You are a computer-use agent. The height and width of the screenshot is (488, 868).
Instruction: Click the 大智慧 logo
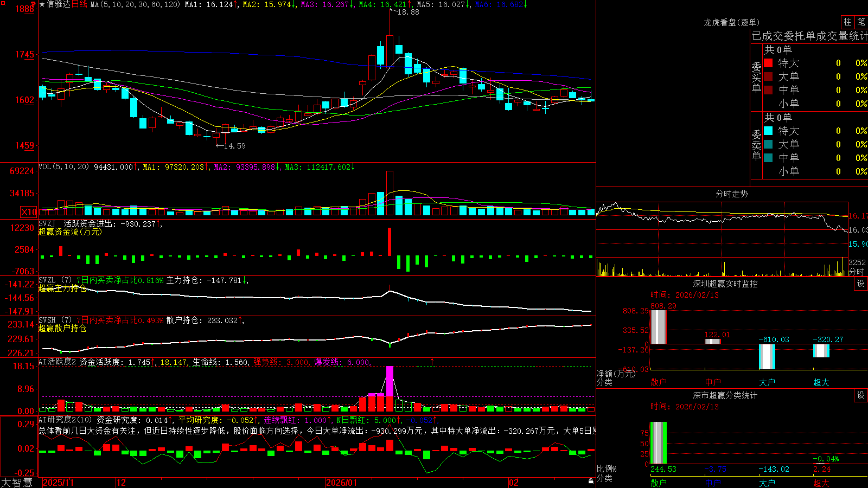click(x=17, y=483)
